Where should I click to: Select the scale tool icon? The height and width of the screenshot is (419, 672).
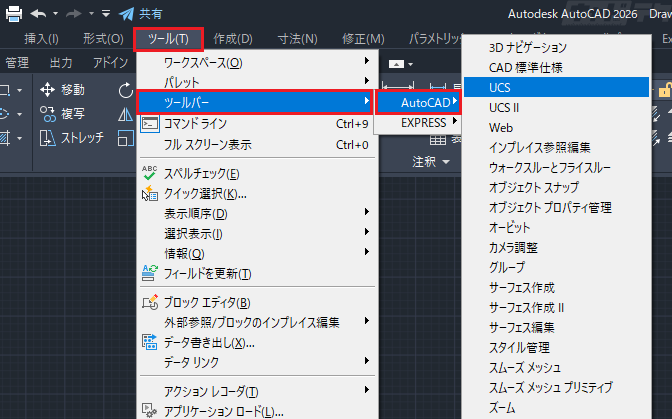click(x=126, y=138)
